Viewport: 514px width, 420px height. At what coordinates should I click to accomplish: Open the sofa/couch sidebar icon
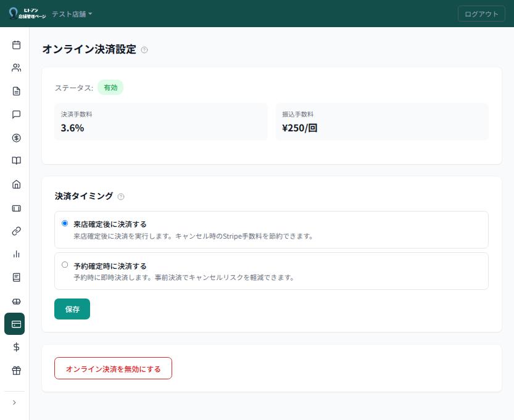point(16,302)
